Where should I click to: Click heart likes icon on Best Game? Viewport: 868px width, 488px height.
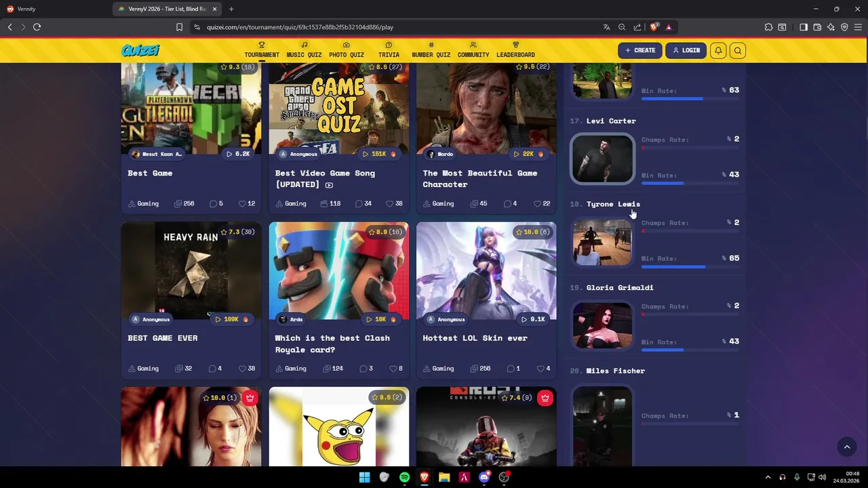[x=243, y=203]
